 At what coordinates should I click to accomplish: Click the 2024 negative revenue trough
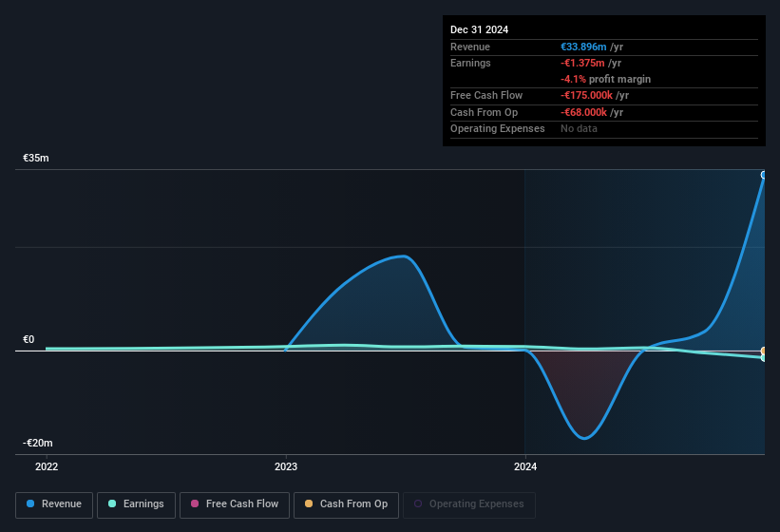click(584, 438)
